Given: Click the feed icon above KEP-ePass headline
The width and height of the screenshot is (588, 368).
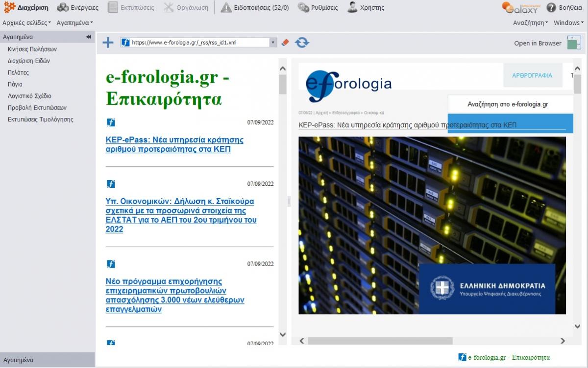Looking at the screenshot, I should 111,122.
